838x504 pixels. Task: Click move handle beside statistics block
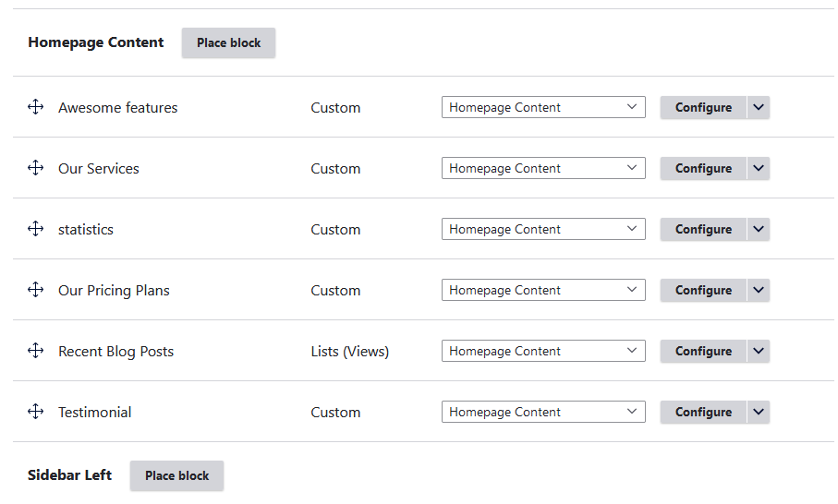(36, 229)
